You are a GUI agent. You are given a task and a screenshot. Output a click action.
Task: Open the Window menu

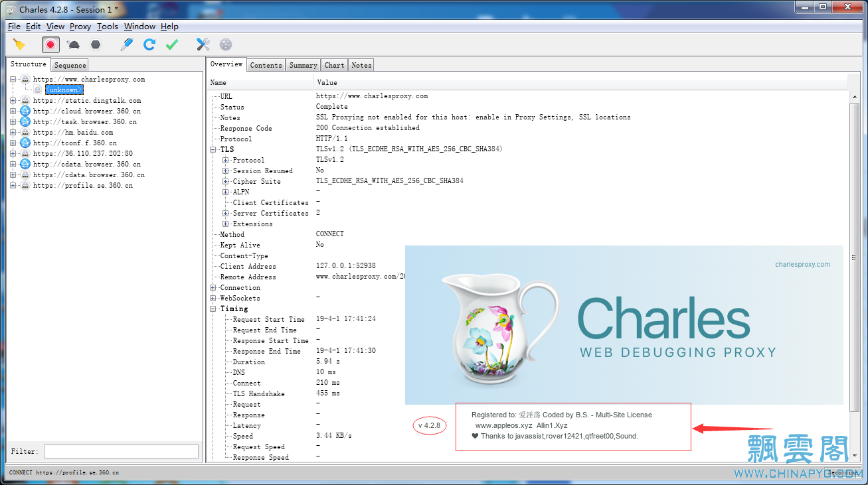139,27
